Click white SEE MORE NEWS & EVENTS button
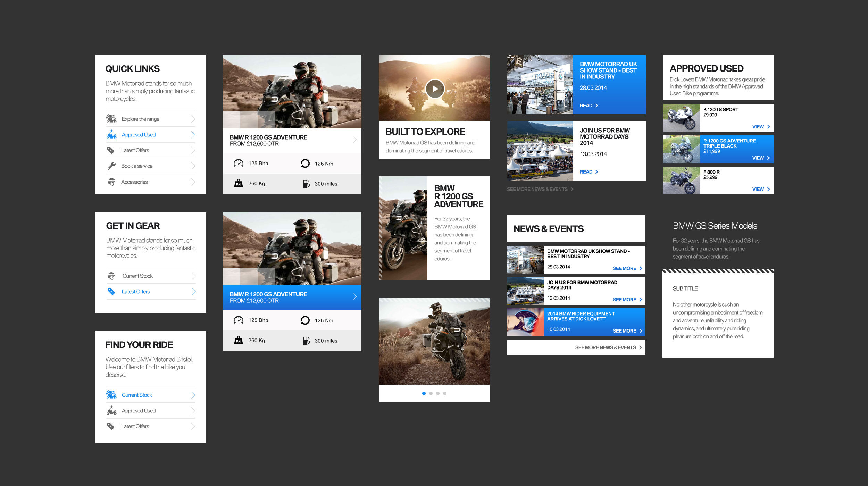Viewport: 868px width, 486px height. coord(576,347)
